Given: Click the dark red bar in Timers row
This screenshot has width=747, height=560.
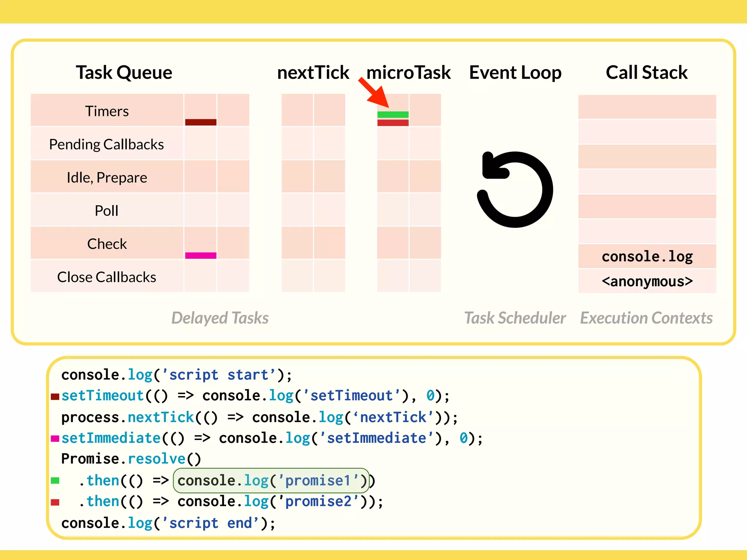Looking at the screenshot, I should pyautogui.click(x=201, y=122).
